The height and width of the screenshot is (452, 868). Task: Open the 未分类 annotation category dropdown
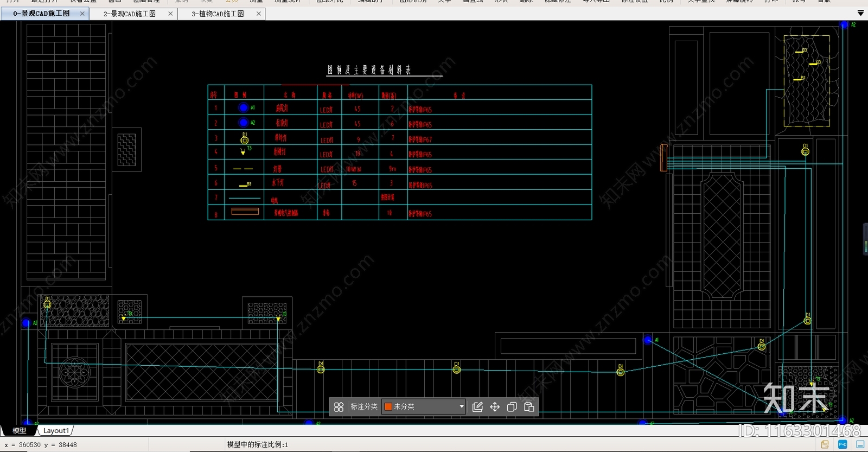[x=424, y=406]
